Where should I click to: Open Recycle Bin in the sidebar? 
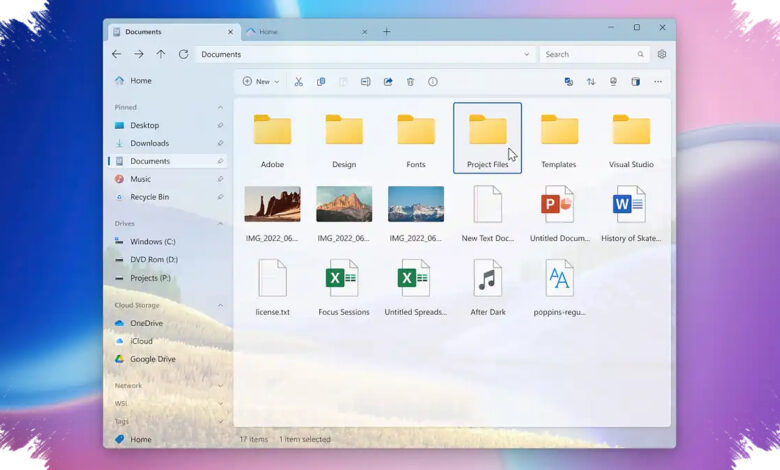167,197
